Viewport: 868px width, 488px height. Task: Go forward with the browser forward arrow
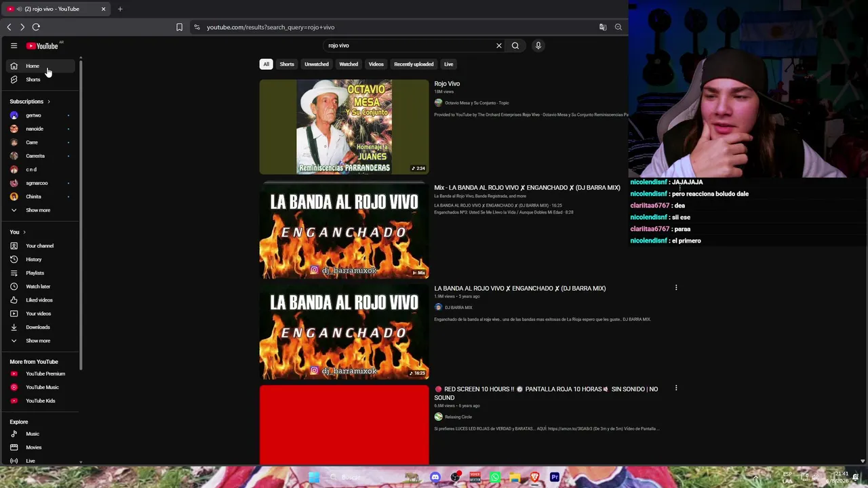pos(22,27)
